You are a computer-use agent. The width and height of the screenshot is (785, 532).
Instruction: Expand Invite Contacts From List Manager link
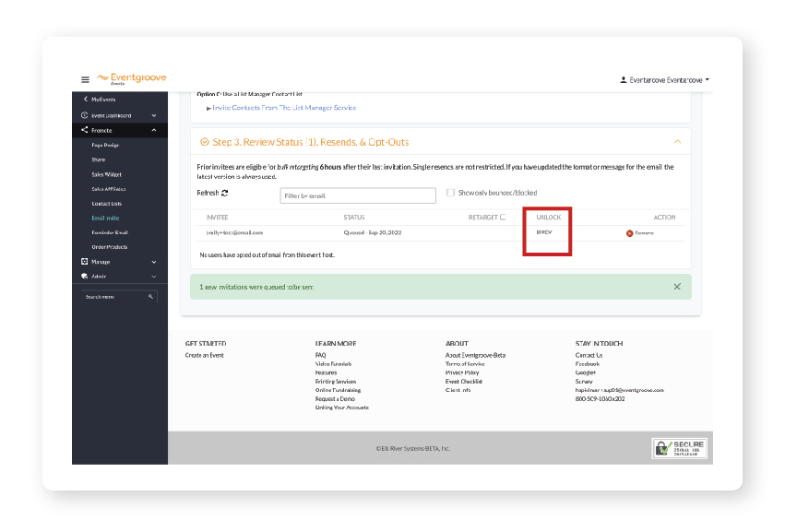click(x=284, y=108)
